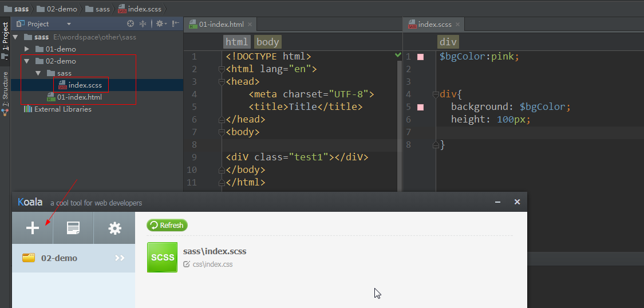
Task: Collapse the 02-demo folder arrow
Action: pyautogui.click(x=27, y=61)
